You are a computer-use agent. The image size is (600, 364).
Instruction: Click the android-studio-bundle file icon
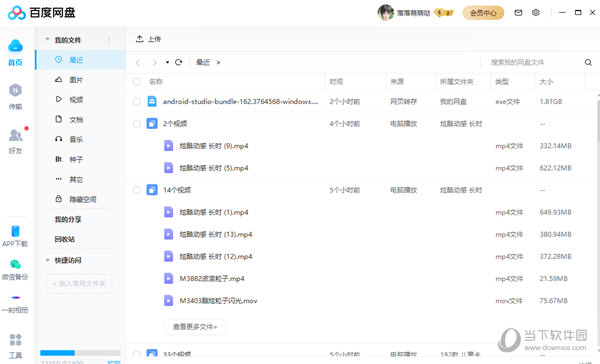[152, 101]
